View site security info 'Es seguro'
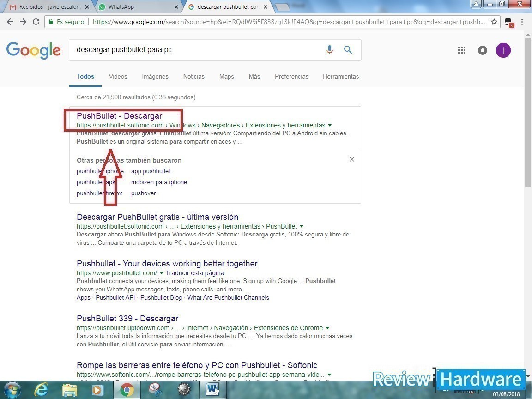 (x=66, y=22)
